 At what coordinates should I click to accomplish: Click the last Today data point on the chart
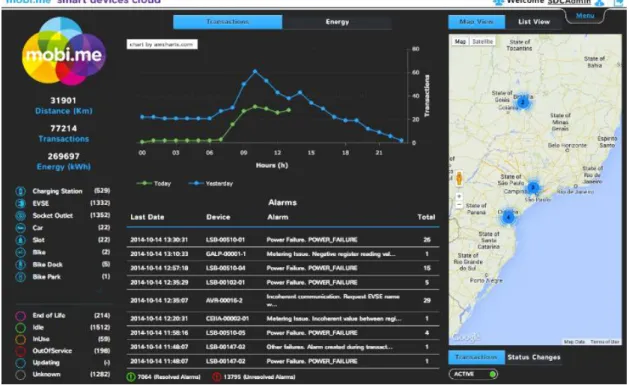pyautogui.click(x=289, y=110)
